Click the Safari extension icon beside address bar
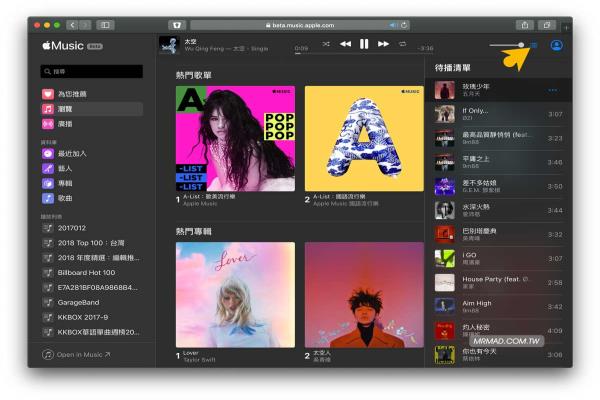Viewport: 600px width, 400px height. click(177, 25)
